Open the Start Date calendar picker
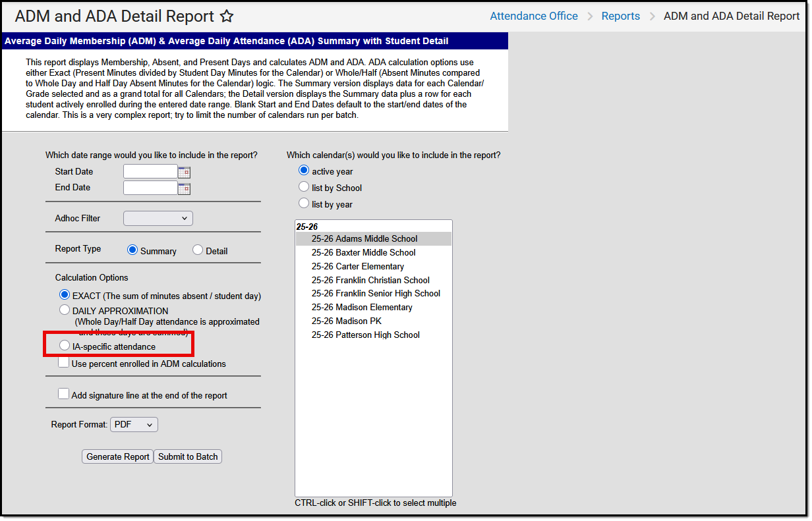This screenshot has width=812, height=521. 184,171
